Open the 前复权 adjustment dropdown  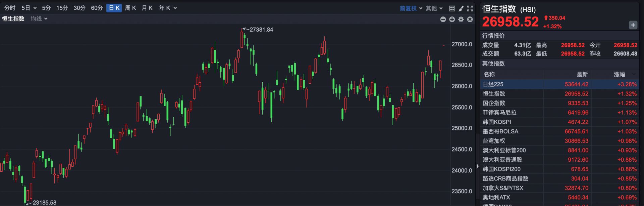coord(411,8)
